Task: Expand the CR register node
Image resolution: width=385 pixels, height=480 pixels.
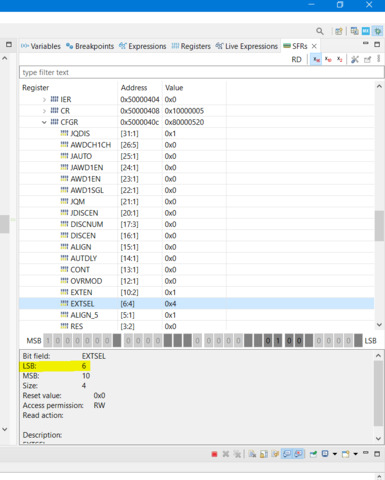Action: [44, 111]
